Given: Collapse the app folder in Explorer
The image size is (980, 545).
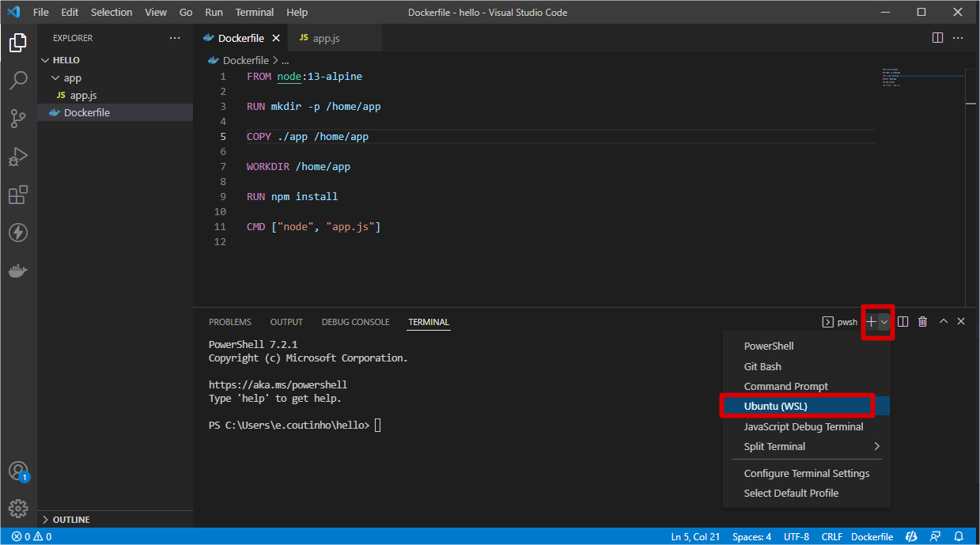Looking at the screenshot, I should point(55,78).
